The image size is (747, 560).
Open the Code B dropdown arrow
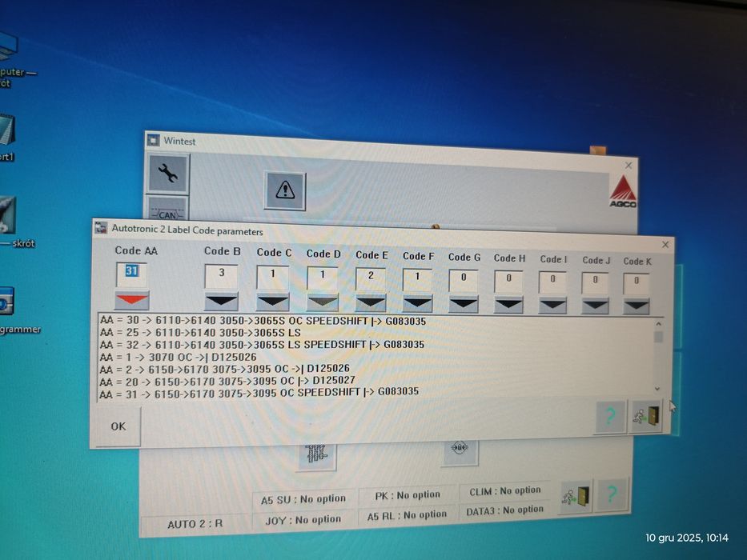(222, 302)
